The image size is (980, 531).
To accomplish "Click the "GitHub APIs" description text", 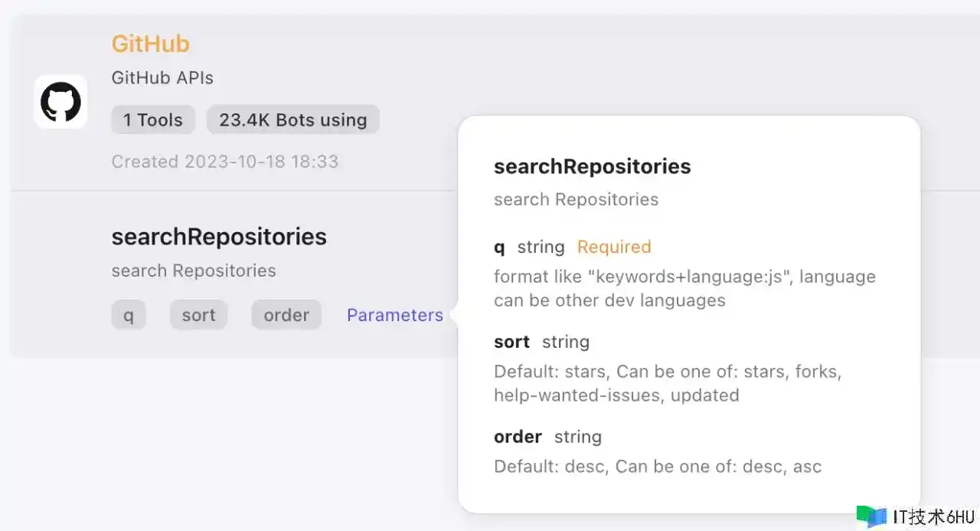I will pyautogui.click(x=162, y=77).
